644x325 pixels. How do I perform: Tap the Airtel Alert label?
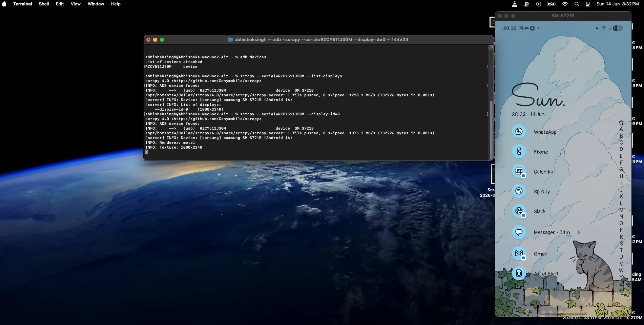[x=546, y=274]
